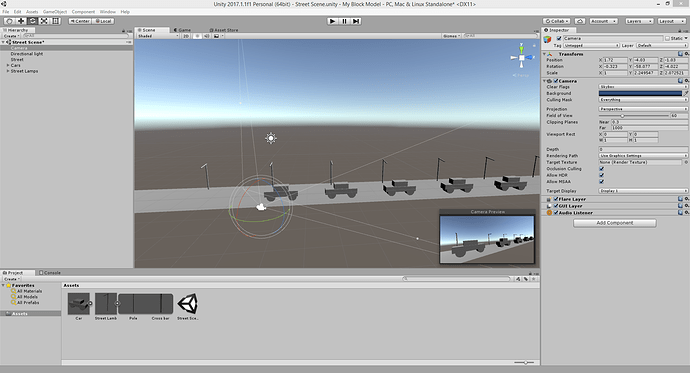Select the Move tool in toolbar

21,21
